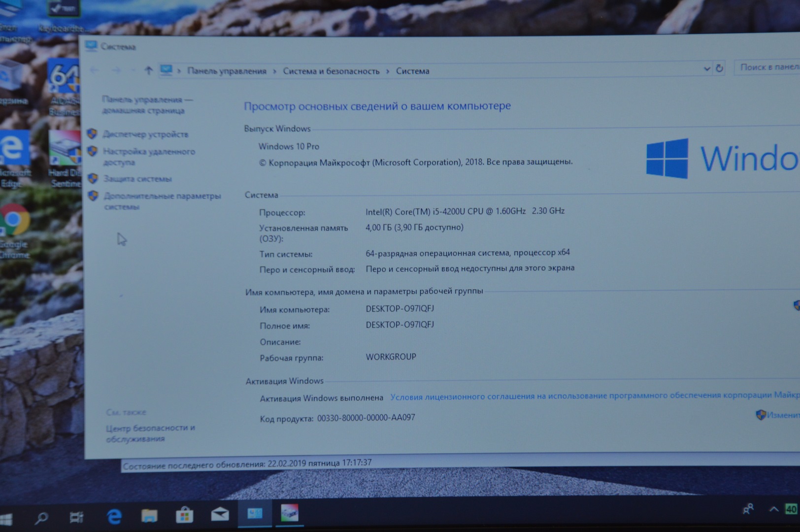Open Google Chrome desktop shortcut

coord(15,231)
